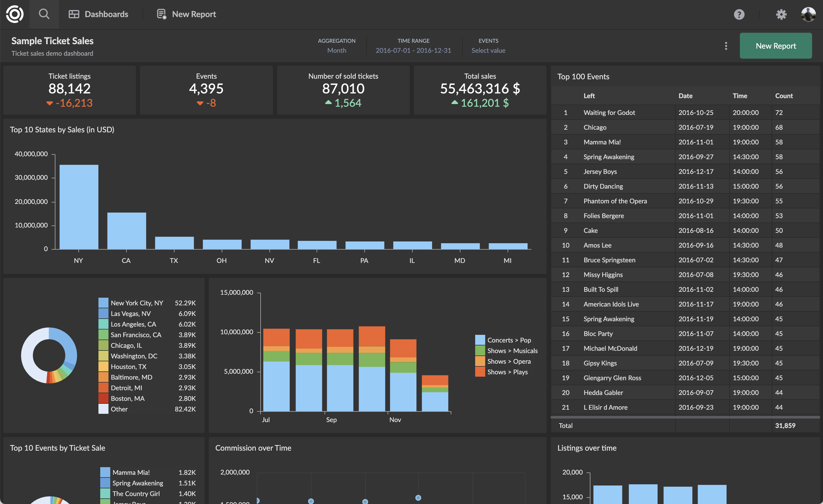Click the Number of sold tickets card
823x504 pixels.
pyautogui.click(x=343, y=90)
